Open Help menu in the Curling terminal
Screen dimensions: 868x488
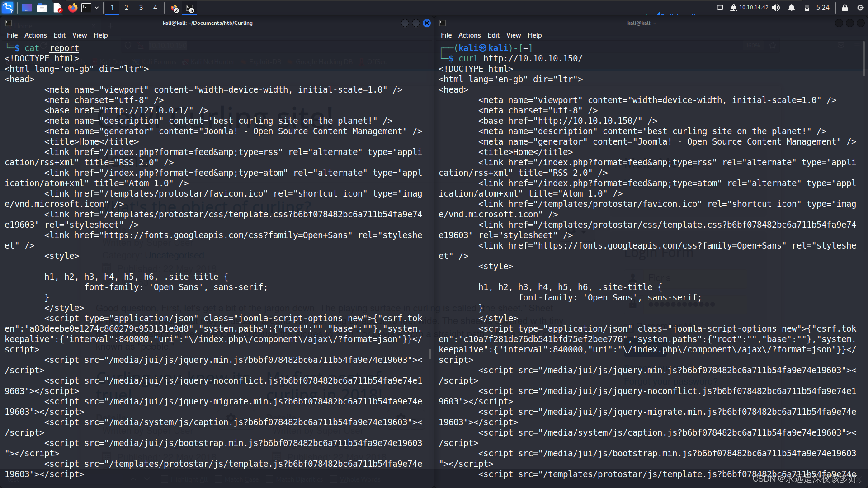tap(100, 35)
